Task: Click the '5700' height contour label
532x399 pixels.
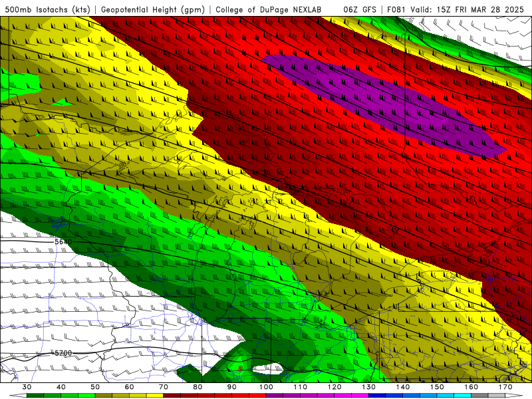Action: click(63, 353)
